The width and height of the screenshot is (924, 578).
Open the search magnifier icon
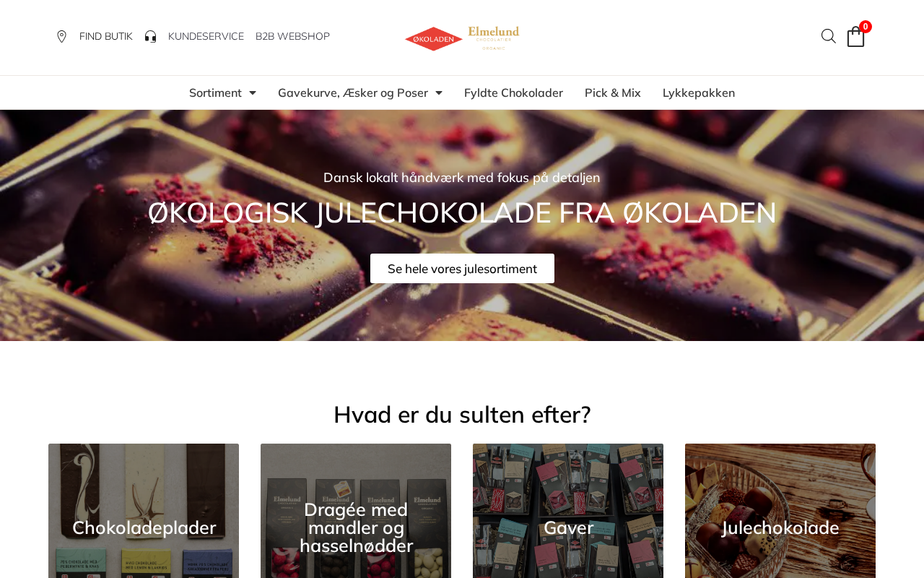point(829,36)
